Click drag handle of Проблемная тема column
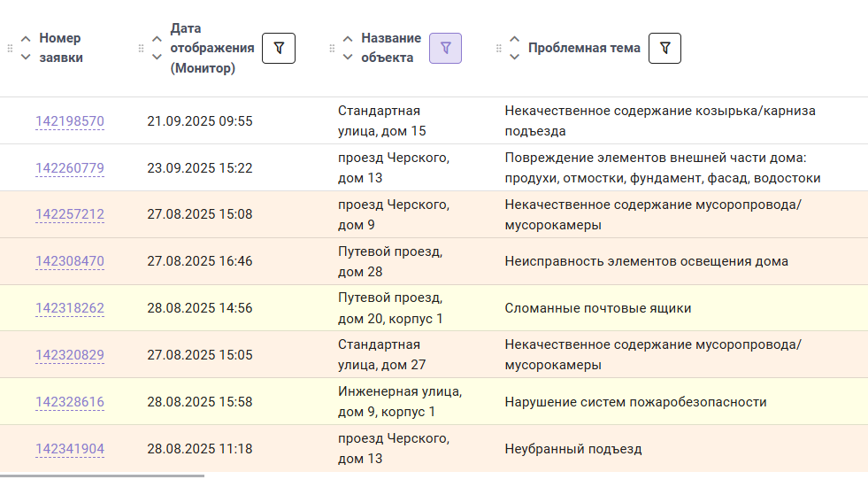The image size is (868, 495). (x=499, y=48)
